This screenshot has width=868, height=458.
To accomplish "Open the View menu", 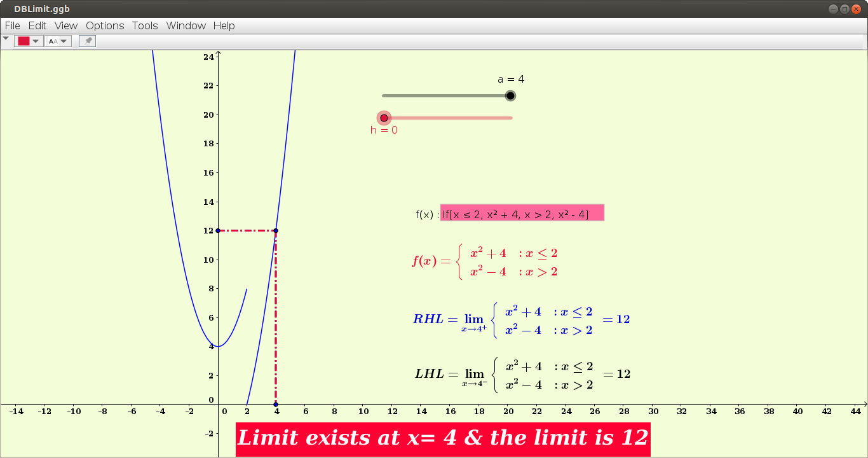I will coord(65,25).
